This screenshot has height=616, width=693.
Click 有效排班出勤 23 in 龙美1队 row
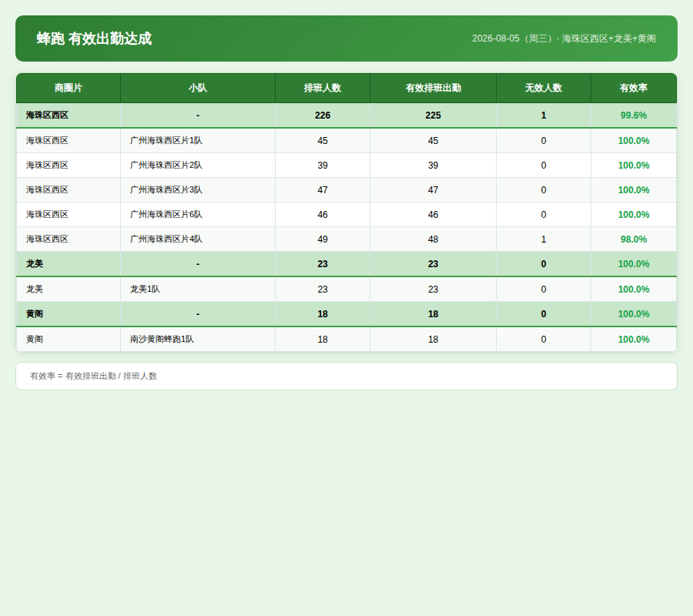click(x=433, y=289)
